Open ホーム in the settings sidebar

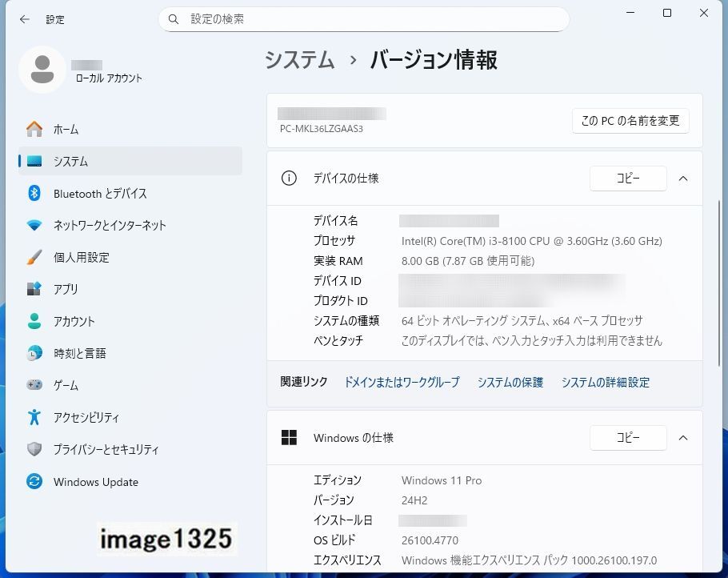(130, 129)
